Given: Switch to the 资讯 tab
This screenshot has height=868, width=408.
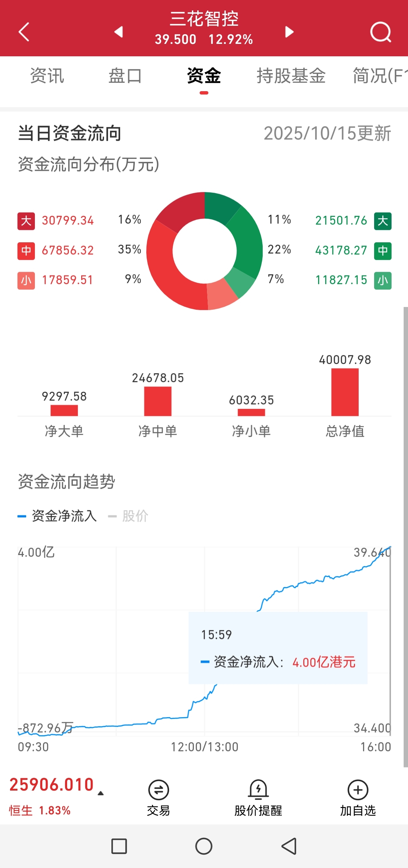Looking at the screenshot, I should [x=47, y=76].
